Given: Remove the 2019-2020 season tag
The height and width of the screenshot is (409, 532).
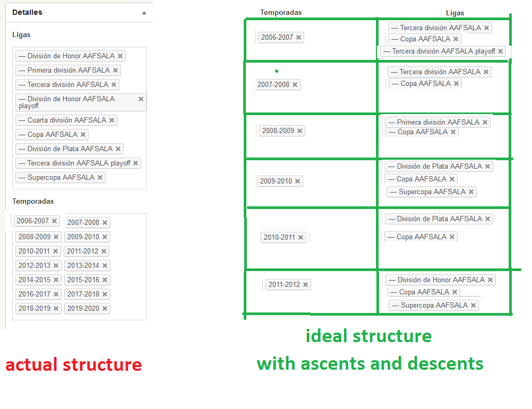Looking at the screenshot, I should coord(105,309).
